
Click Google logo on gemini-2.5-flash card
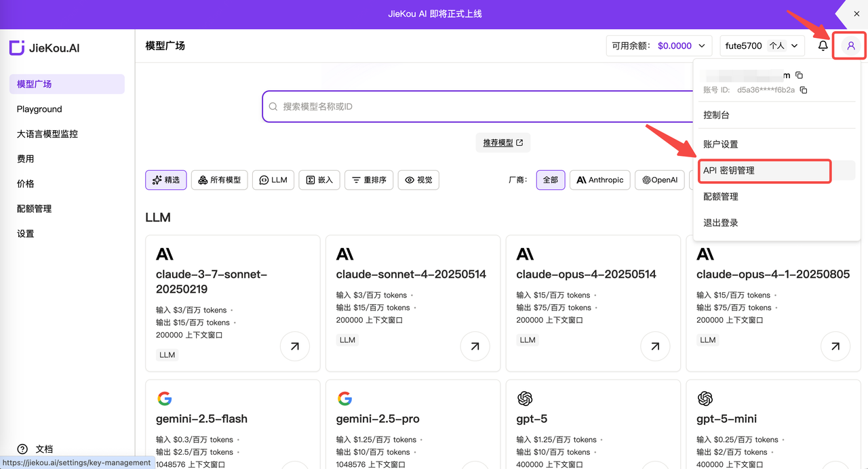[164, 399]
